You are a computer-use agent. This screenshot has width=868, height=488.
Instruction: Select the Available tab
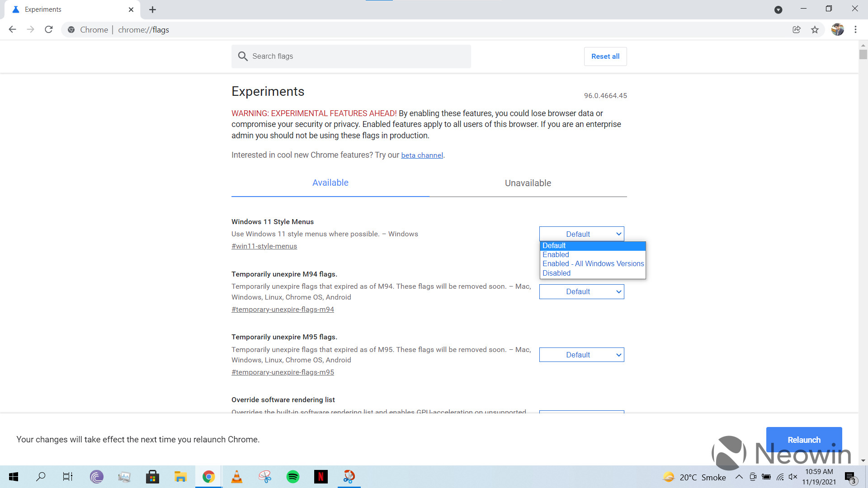pos(330,183)
